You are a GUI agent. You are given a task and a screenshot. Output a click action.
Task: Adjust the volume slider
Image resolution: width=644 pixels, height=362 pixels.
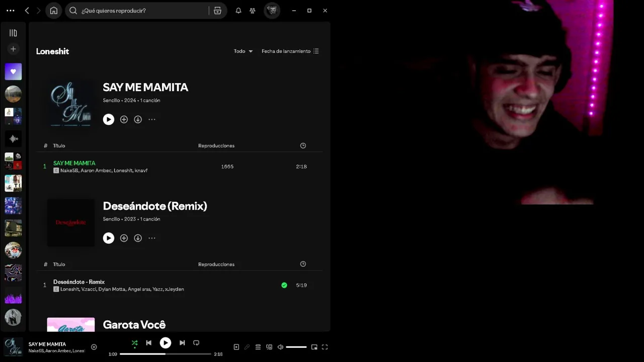pos(296,347)
